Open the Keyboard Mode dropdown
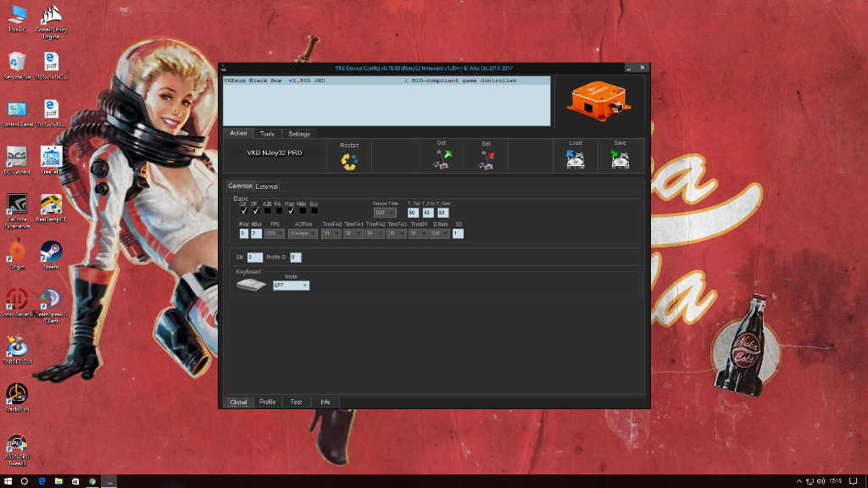This screenshot has width=868, height=488. click(292, 286)
